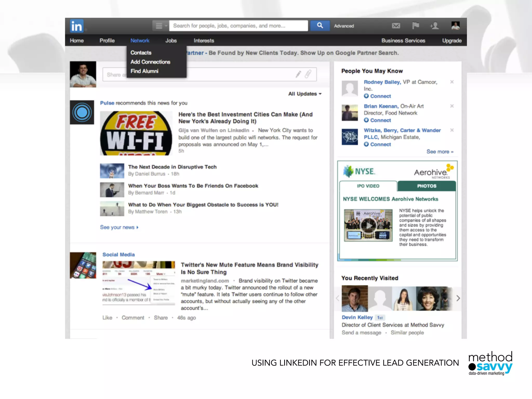Connect with Witzke, Berry, Carter & Wander
Screen dimensions: 532x399
[x=377, y=144]
